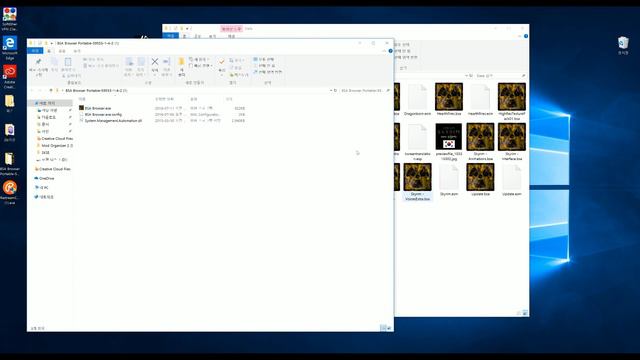This screenshot has height=360, width=640.
Task: Switch to details view in status bar
Action: (383, 328)
